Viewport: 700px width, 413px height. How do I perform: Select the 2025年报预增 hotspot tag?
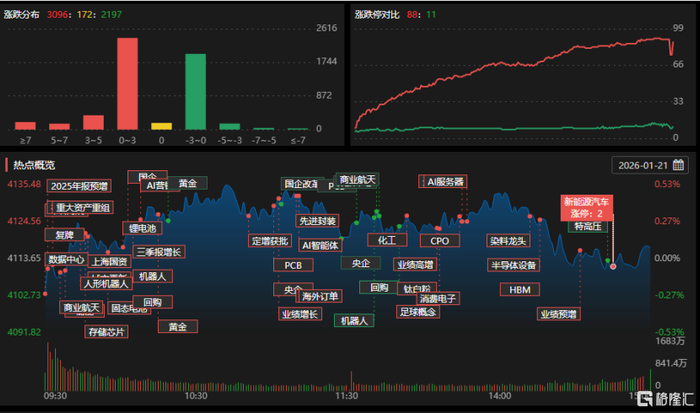pyautogui.click(x=79, y=186)
